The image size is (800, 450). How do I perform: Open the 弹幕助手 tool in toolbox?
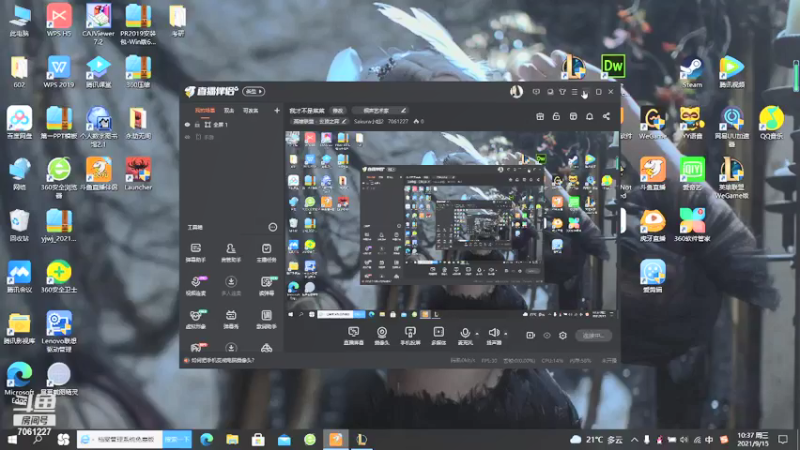(195, 253)
